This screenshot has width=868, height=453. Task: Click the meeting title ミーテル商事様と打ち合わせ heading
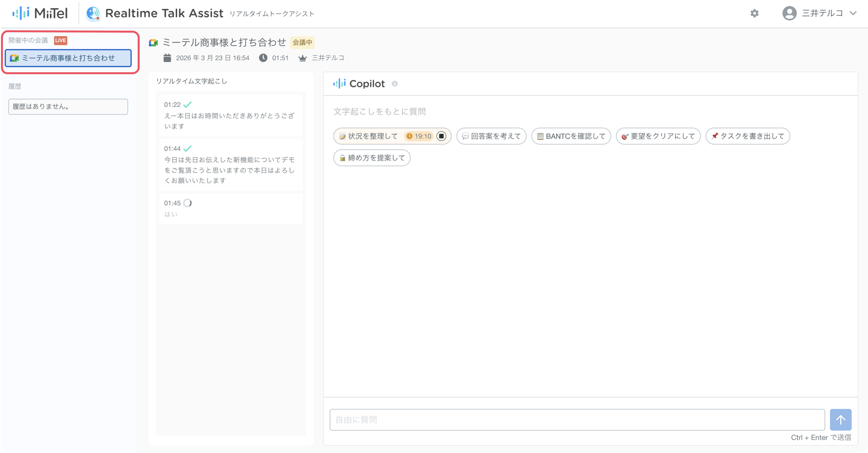click(x=224, y=42)
